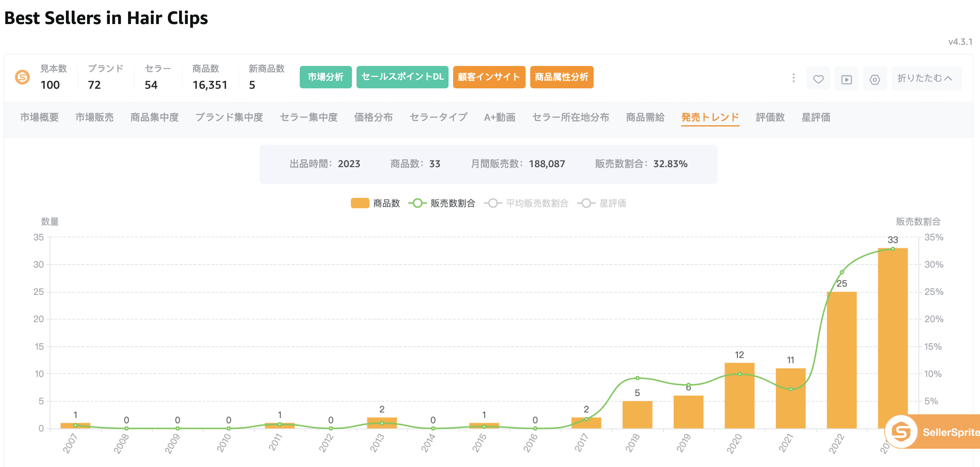Click the 商品属性分析 button

coord(562,77)
